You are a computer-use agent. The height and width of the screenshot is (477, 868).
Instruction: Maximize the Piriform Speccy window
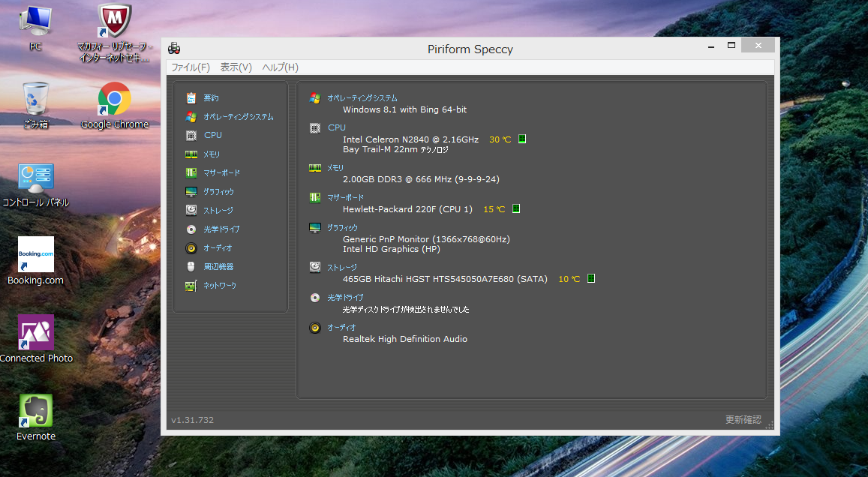click(x=731, y=46)
